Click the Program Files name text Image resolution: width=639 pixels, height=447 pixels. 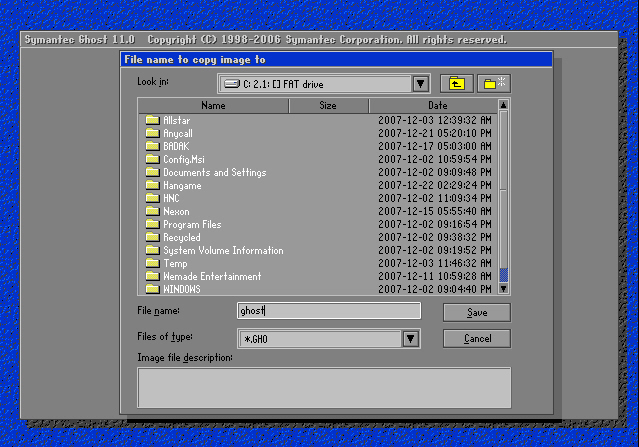[192, 225]
